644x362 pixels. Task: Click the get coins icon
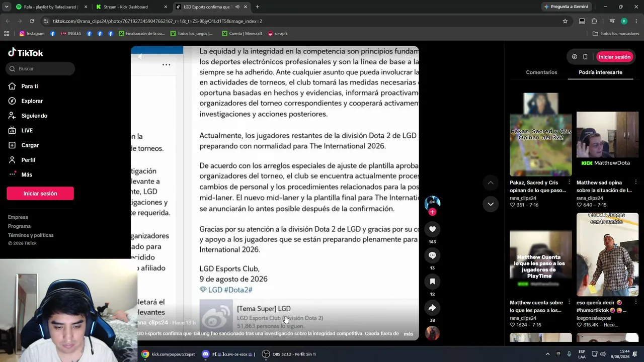click(575, 57)
